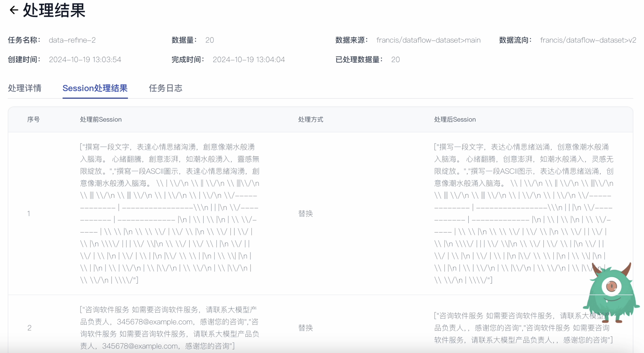644x353 pixels.
Task: Click the data destination francis/dataflow-dataset>v2
Action: point(588,40)
